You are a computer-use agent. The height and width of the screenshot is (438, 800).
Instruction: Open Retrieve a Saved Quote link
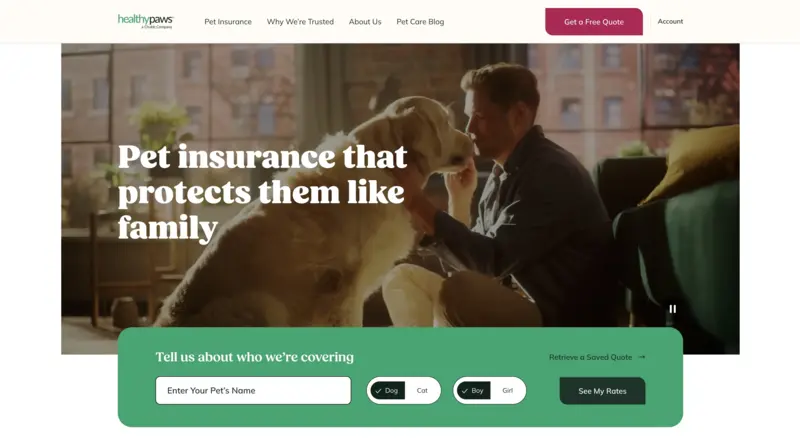point(590,357)
